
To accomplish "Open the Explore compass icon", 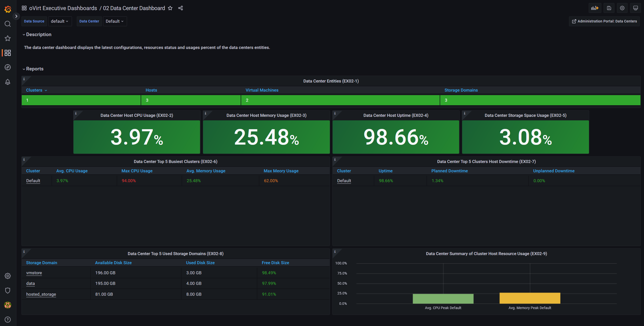I will pos(8,67).
